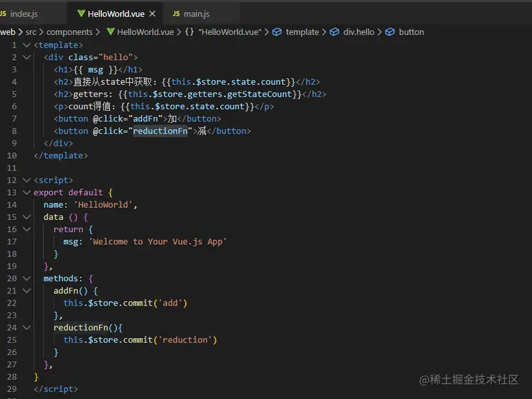The height and width of the screenshot is (399, 532).
Task: Click the commit('add') call on line 22
Action: tap(155, 303)
